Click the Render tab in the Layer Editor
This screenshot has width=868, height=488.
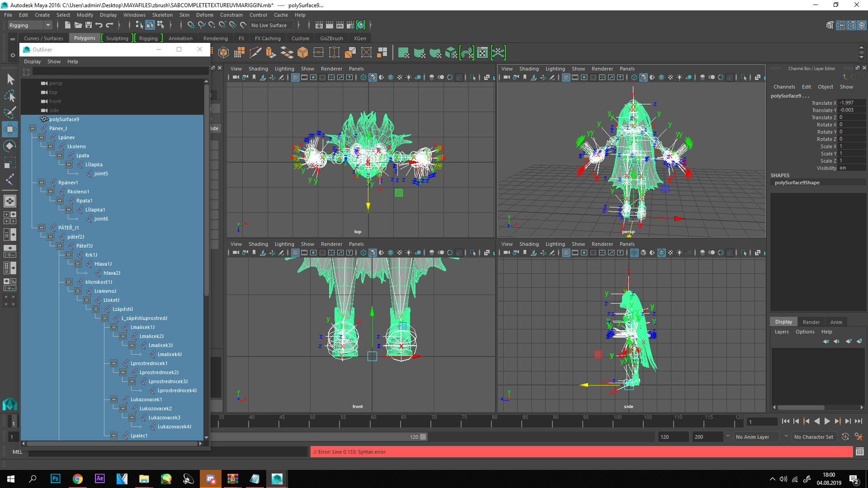tap(811, 321)
